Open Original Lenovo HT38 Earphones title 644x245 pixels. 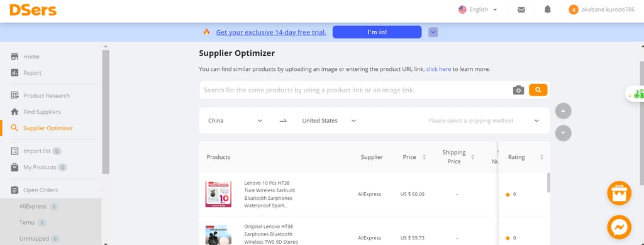tap(272, 234)
